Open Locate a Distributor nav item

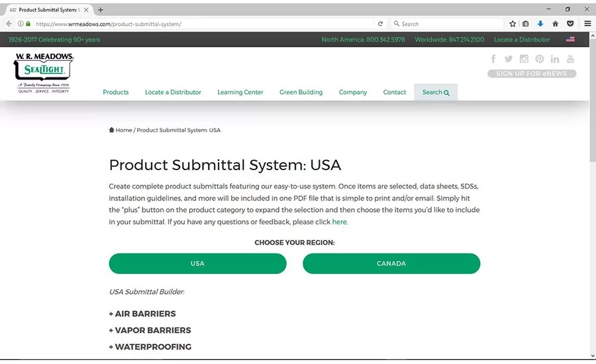[x=173, y=93]
